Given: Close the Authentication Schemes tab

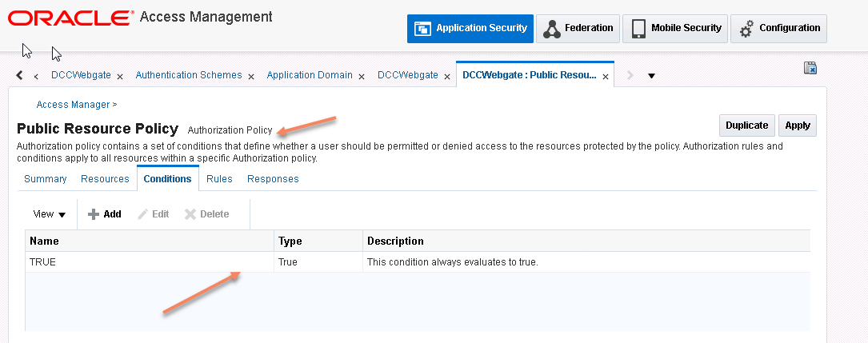Looking at the screenshot, I should [251, 77].
